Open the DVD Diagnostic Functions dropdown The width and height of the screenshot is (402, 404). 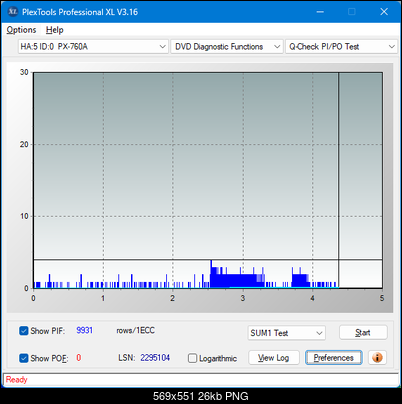tap(227, 47)
